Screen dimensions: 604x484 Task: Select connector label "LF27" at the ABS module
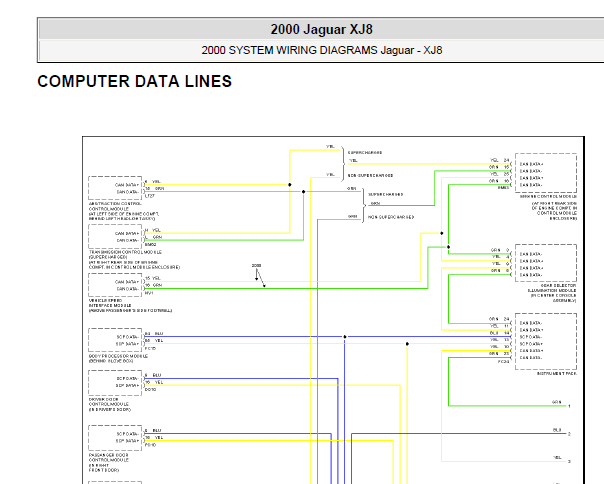[149, 196]
